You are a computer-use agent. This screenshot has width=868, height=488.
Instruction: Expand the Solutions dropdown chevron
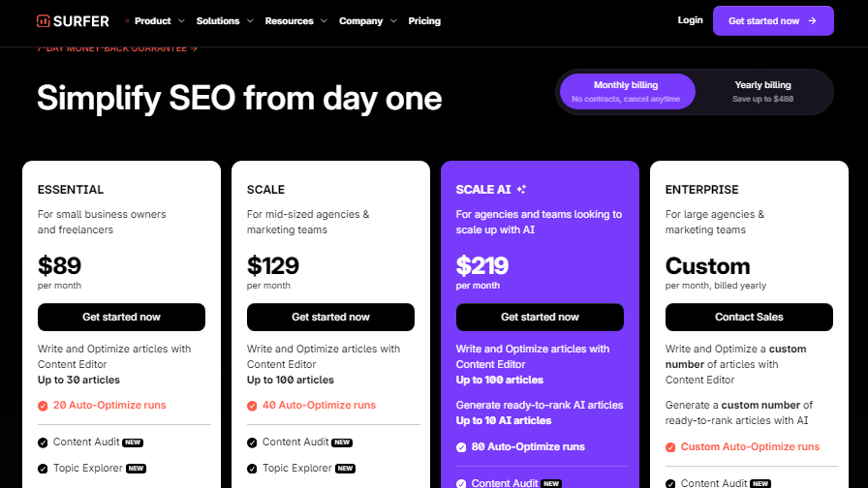250,21
